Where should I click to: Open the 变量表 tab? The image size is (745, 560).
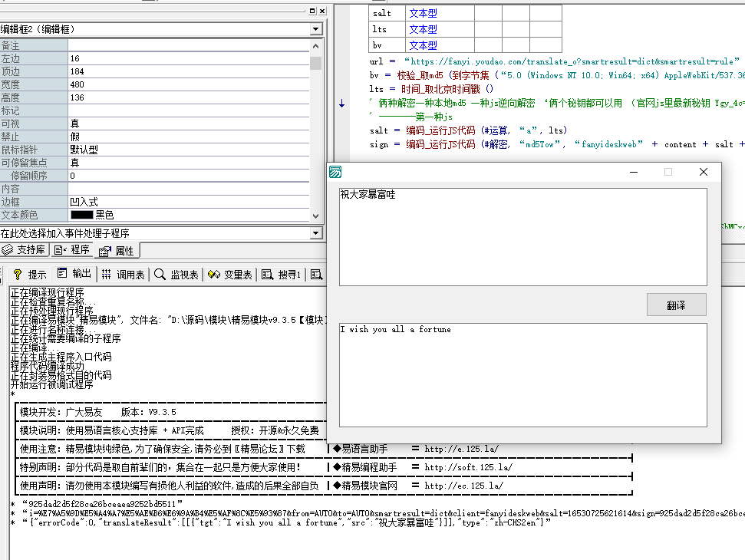tap(230, 275)
